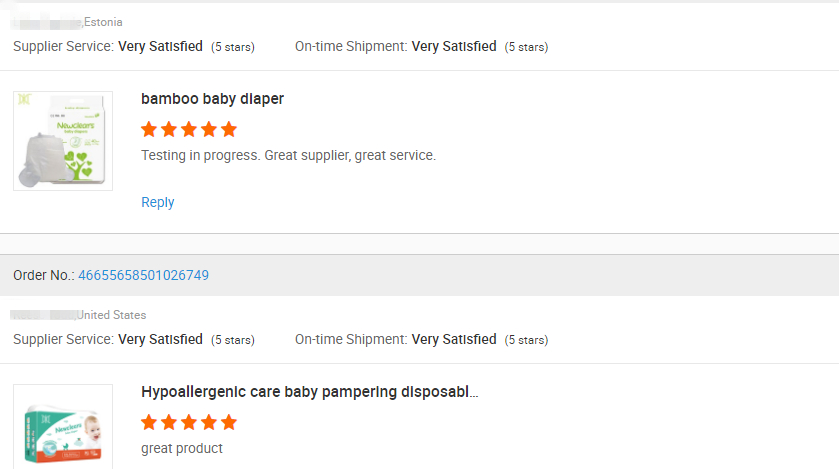Open order number 46655658501026749
839x469 pixels.
coord(143,275)
